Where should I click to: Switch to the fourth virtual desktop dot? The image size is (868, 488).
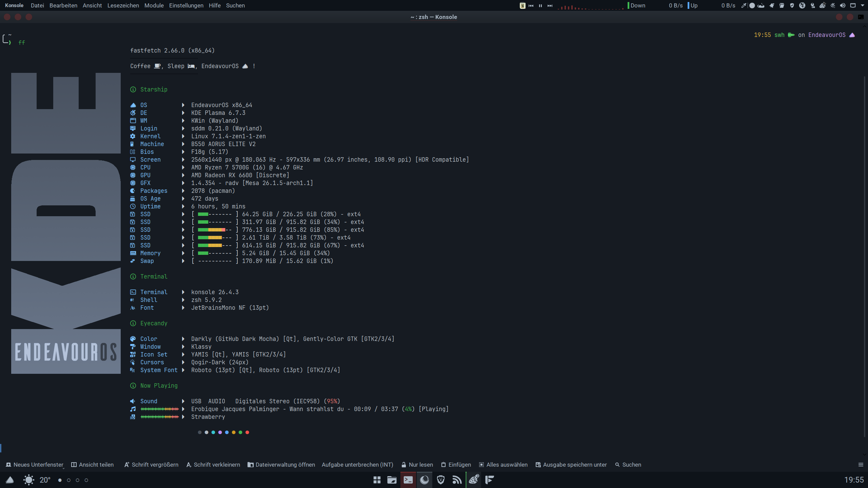86,480
